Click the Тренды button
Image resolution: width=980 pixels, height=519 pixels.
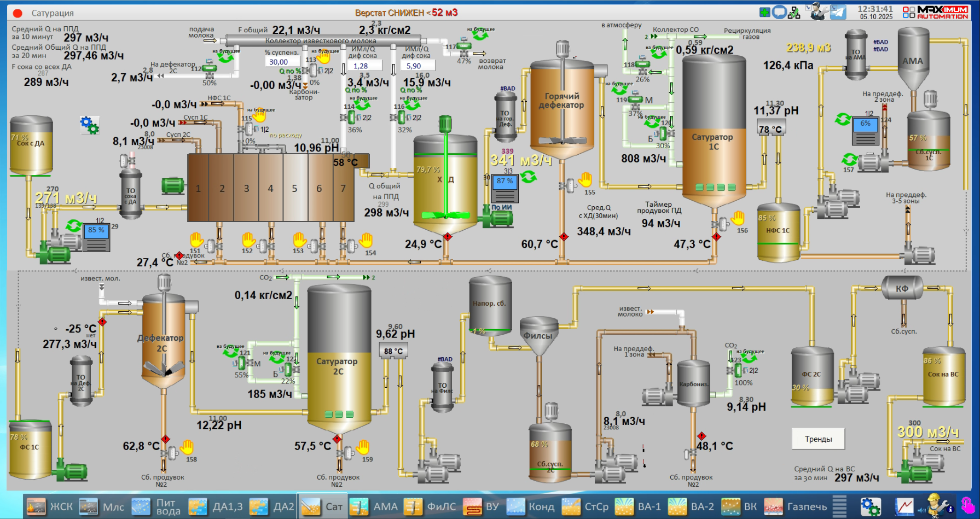818,439
